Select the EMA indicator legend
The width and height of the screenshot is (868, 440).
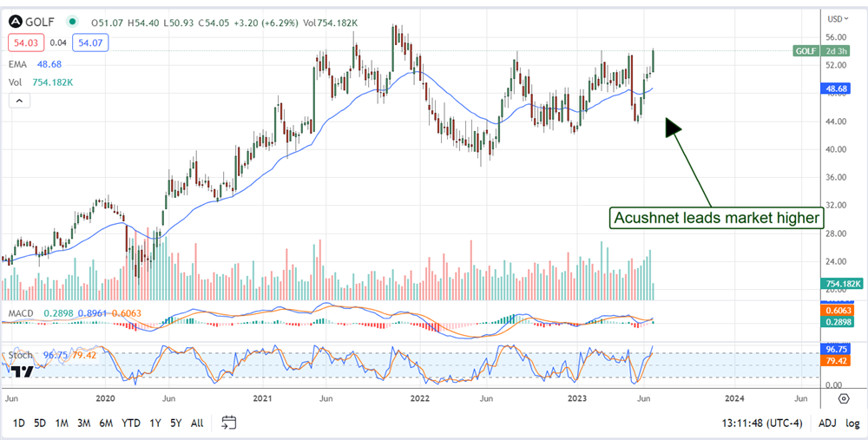coord(17,65)
